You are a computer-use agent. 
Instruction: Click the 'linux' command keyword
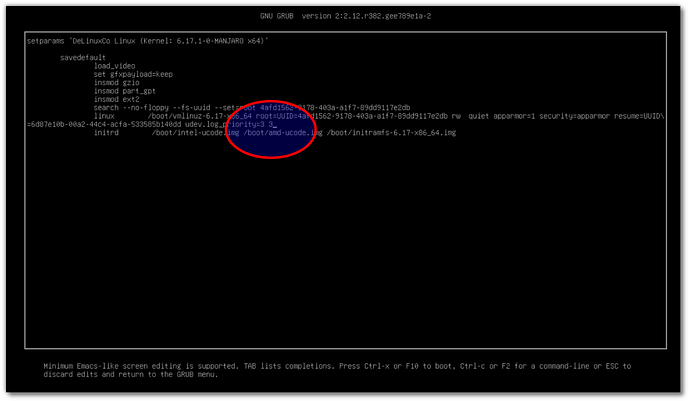pos(104,116)
